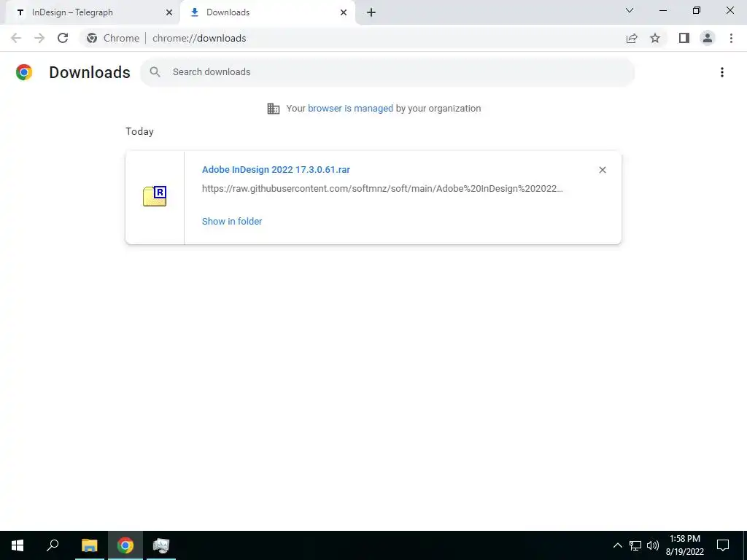Close the Downloads tab
Viewport: 747px width, 560px height.
[344, 12]
